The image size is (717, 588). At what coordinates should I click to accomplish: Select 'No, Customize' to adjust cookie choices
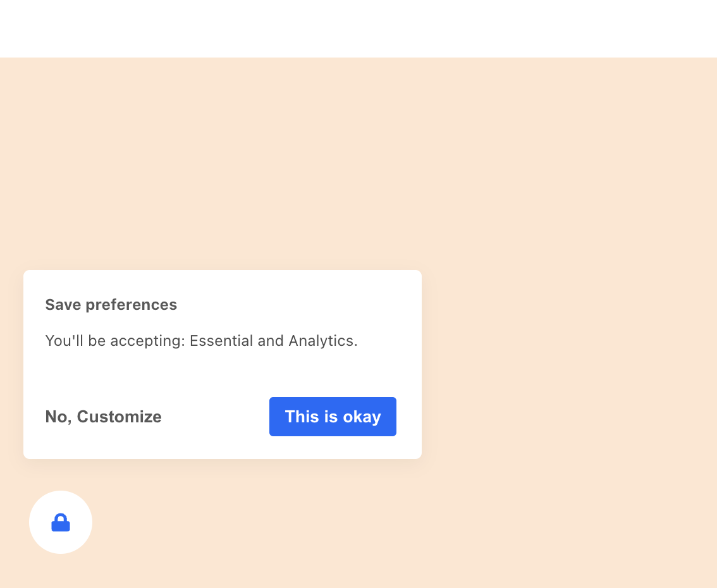click(103, 417)
